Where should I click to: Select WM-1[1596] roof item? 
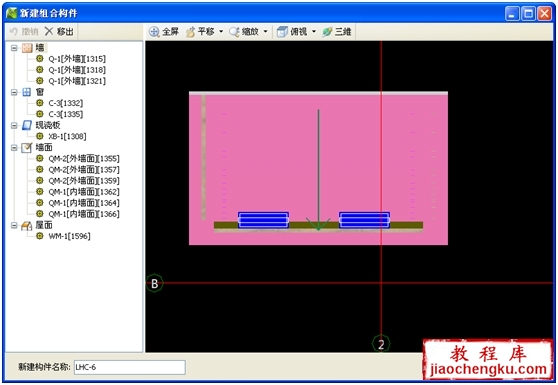69,236
